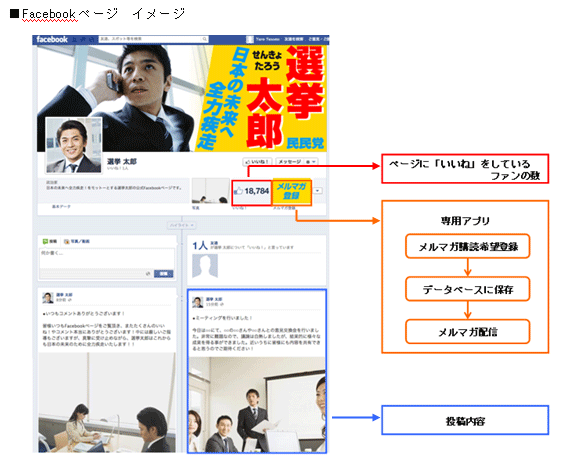Expand the page apps row arrow
The width and height of the screenshot is (572, 467).
(318, 191)
